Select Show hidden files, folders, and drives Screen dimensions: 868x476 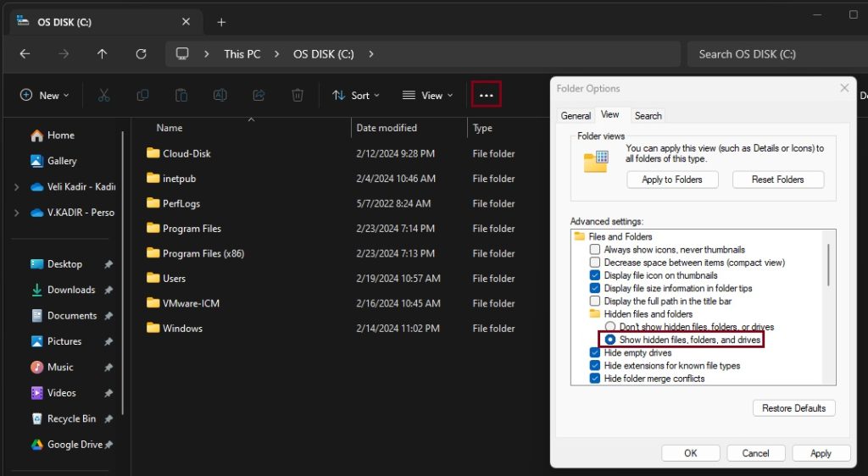point(610,340)
